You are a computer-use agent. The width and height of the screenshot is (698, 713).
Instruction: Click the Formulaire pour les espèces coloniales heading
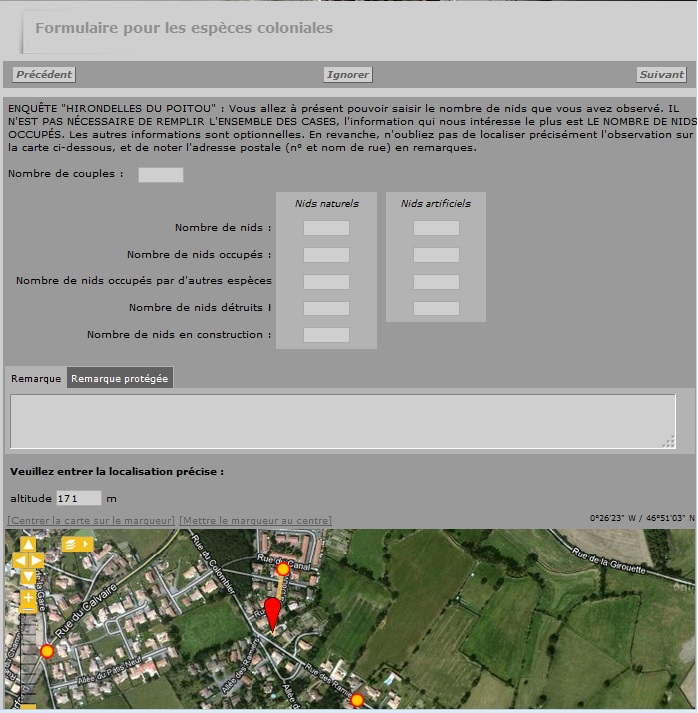coord(184,28)
